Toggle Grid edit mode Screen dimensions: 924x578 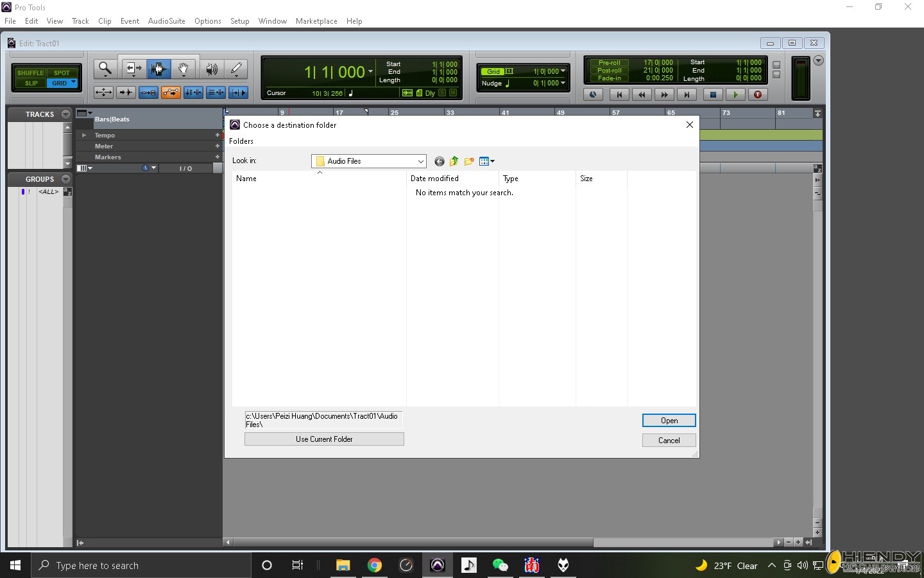62,83
